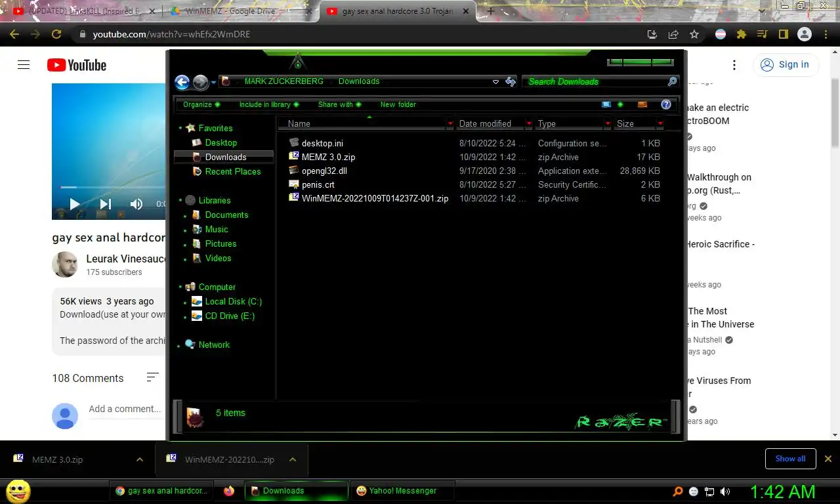This screenshot has width=840, height=504.
Task: Sort files by Name column
Action: [x=299, y=123]
